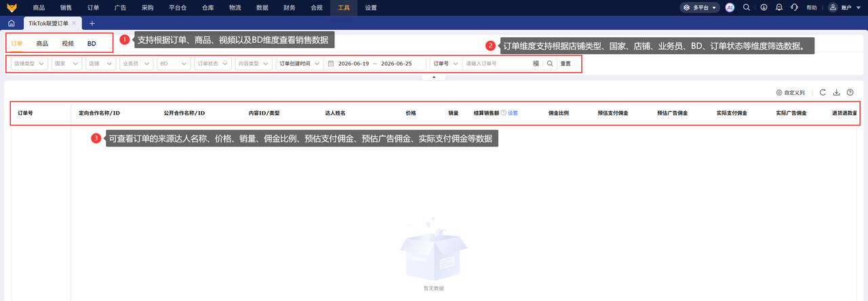
Task: Open the 国家 country dropdown
Action: pyautogui.click(x=67, y=63)
